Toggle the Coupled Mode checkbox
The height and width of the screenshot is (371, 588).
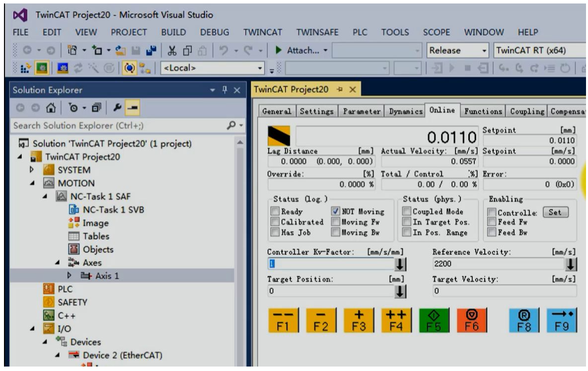[407, 211]
